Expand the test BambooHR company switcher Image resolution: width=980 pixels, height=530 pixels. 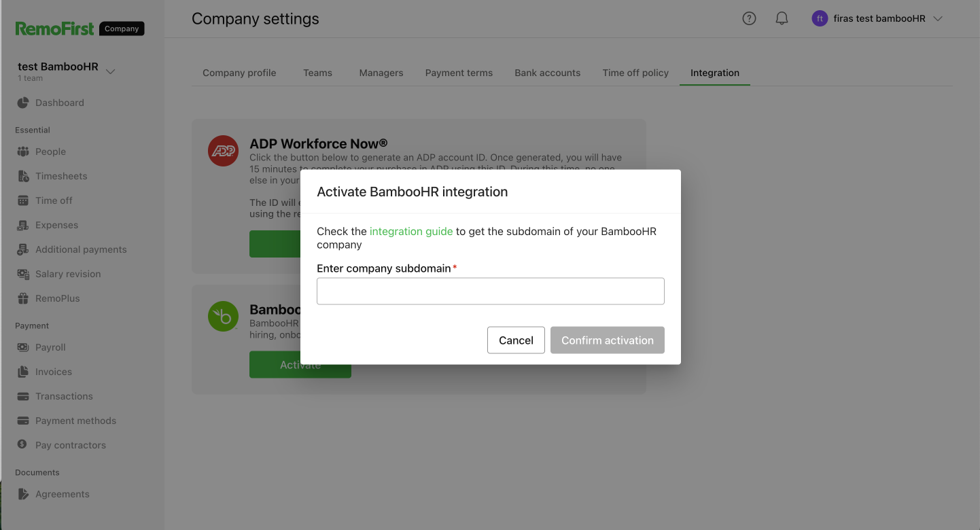pos(110,71)
